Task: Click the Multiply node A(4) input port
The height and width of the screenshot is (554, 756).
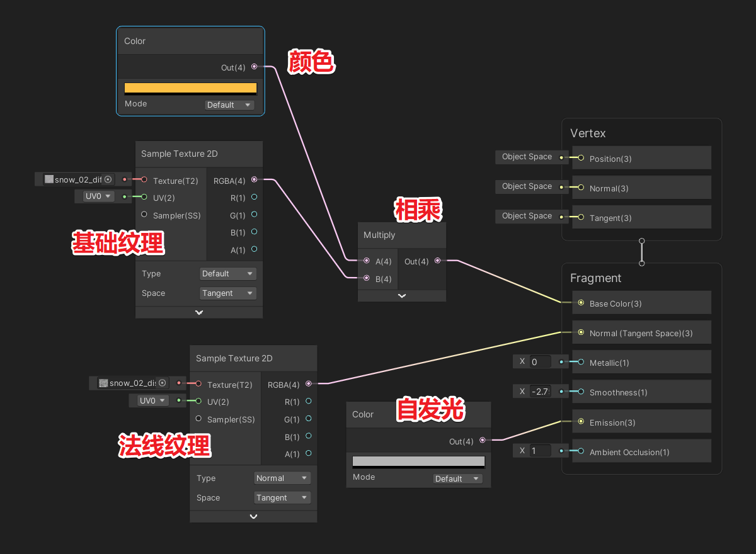Action: pos(367,261)
